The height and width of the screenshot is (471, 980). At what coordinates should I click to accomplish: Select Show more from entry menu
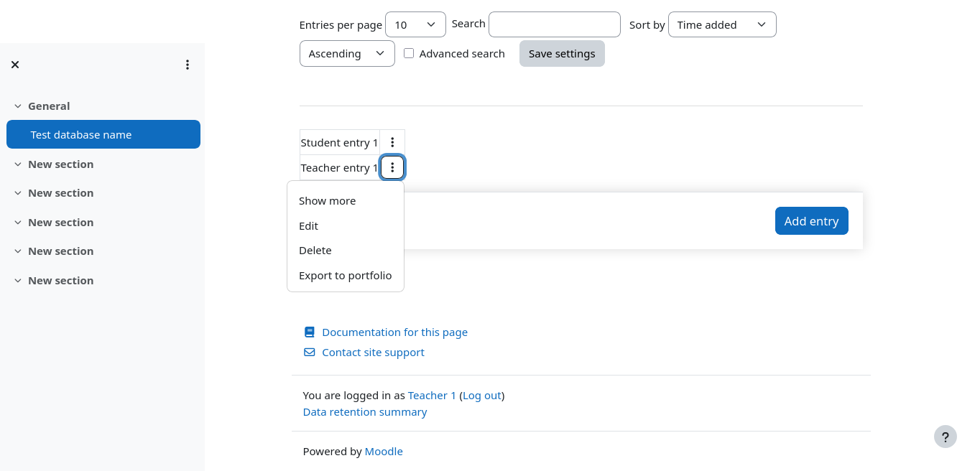click(x=328, y=201)
